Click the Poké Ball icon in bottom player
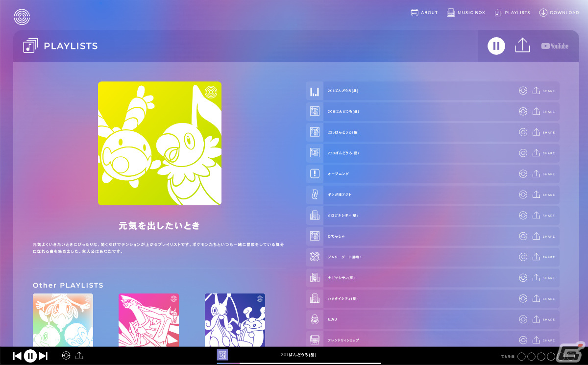This screenshot has width=588, height=365. coord(66,356)
